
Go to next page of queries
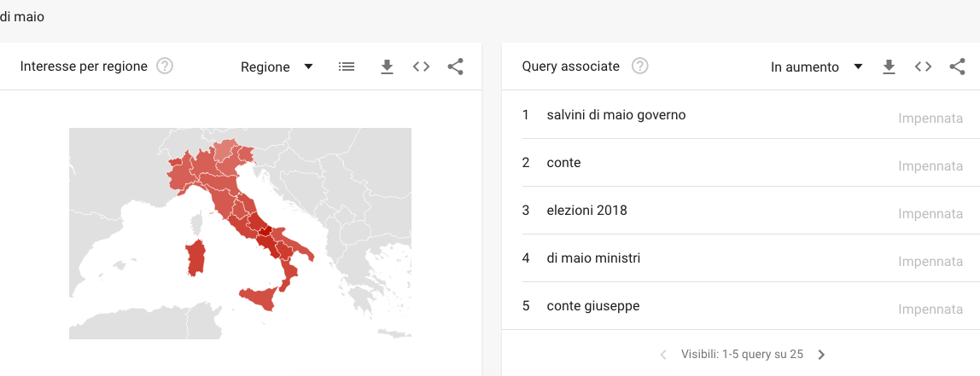pyautogui.click(x=821, y=355)
